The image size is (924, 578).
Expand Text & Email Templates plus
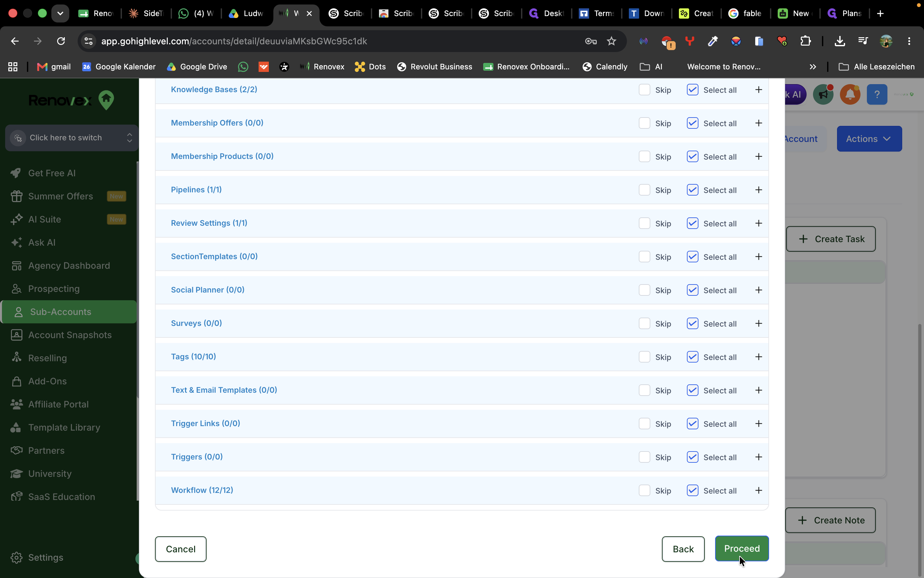coord(758,390)
